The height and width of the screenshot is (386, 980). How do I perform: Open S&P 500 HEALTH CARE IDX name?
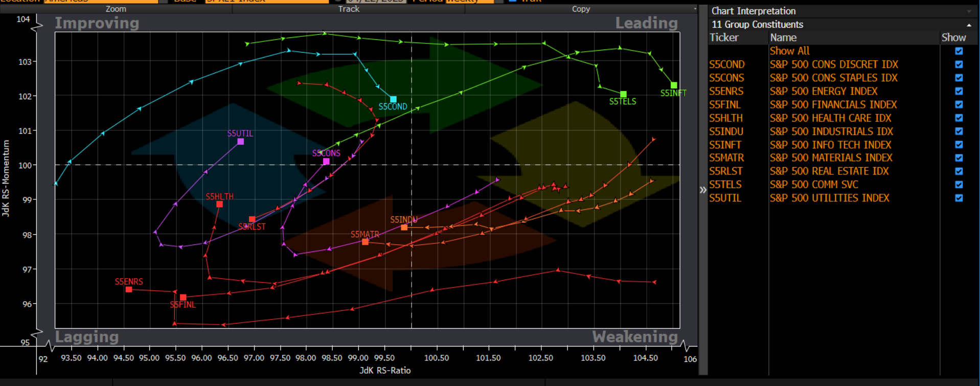[831, 118]
